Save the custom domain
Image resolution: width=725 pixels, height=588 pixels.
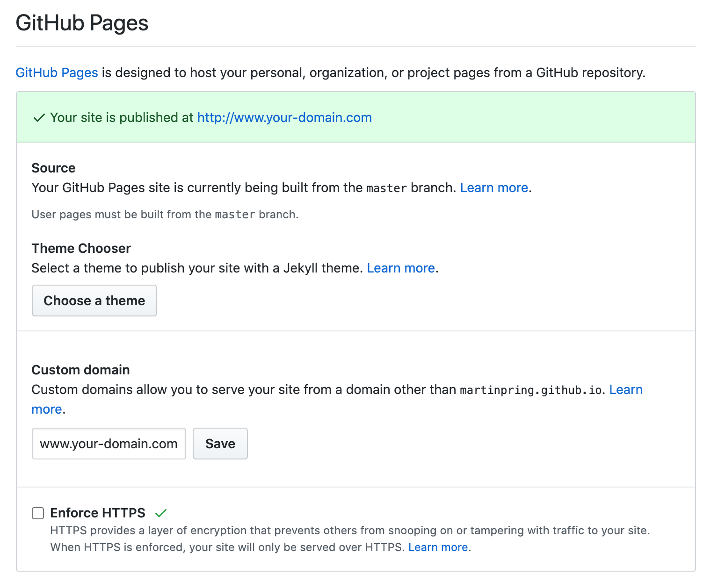(x=220, y=444)
